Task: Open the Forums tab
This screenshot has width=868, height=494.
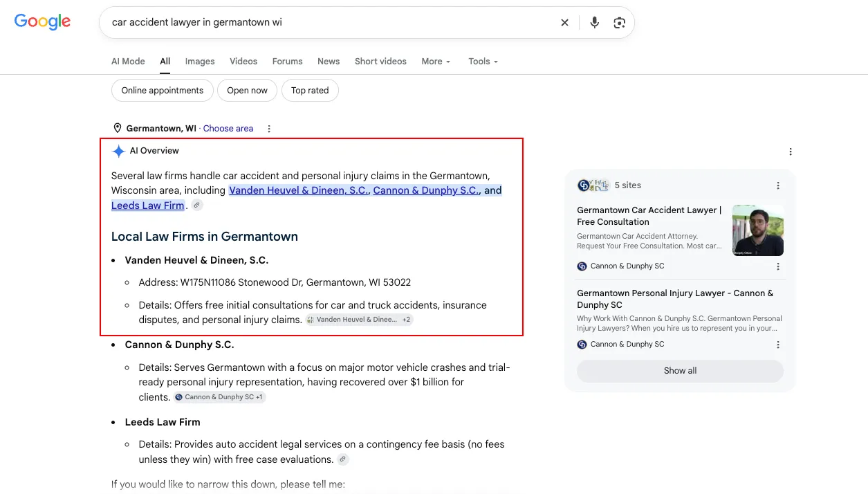Action: (287, 61)
